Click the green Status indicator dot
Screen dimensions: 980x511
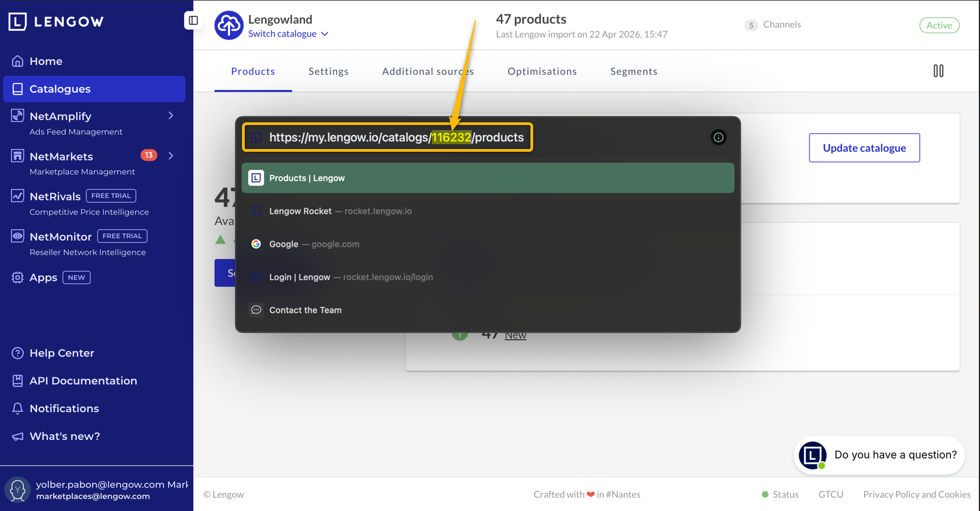pyautogui.click(x=765, y=495)
